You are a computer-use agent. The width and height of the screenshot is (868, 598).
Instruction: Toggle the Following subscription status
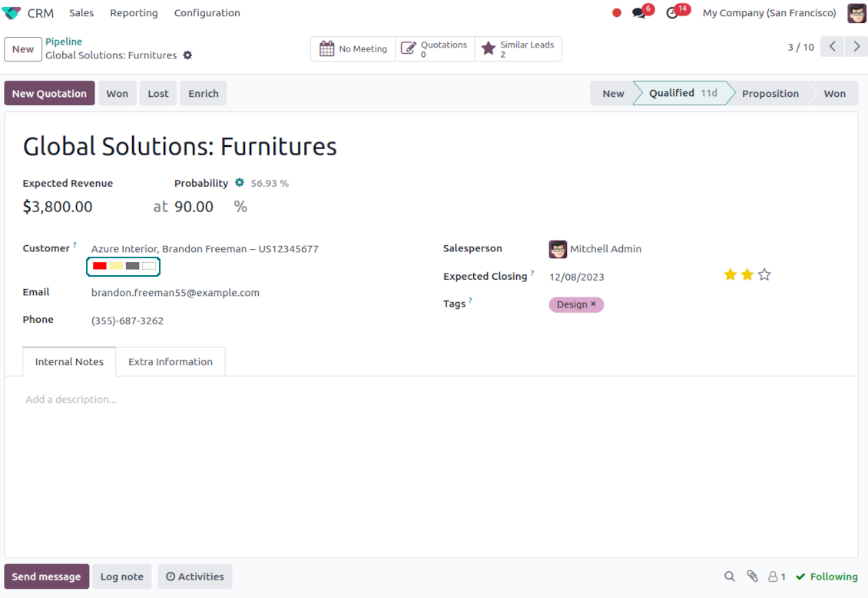[827, 576]
